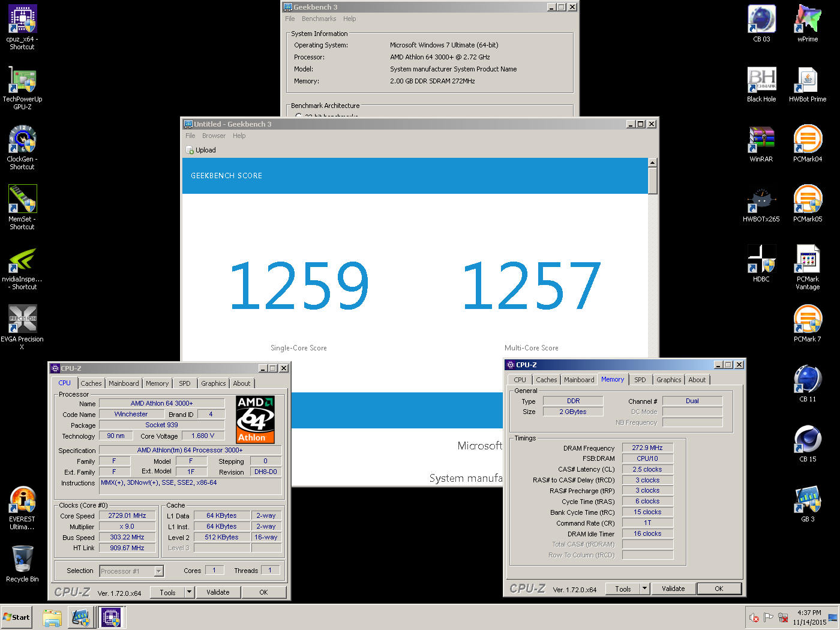Click the scroll-up arrow in Geekbench results

coord(653,163)
